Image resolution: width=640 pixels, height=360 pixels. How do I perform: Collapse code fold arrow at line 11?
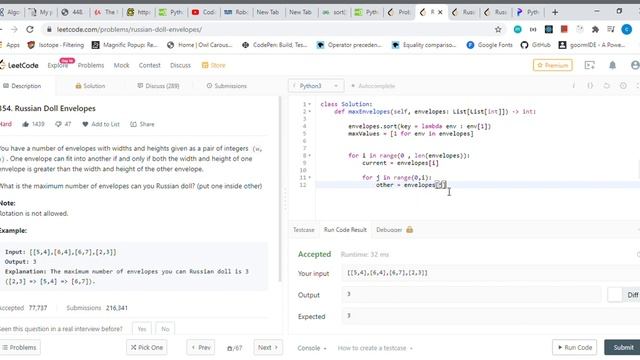309,178
